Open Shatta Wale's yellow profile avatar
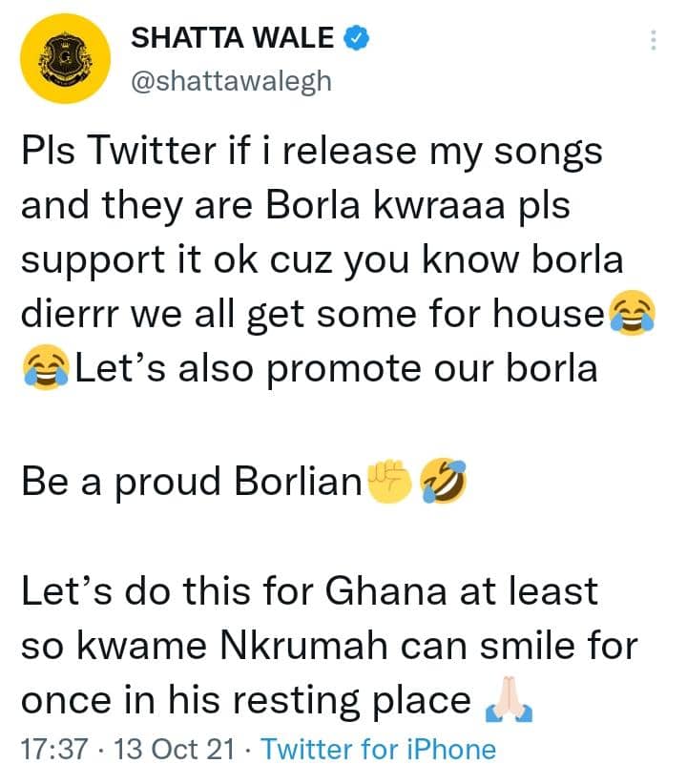This screenshot has height=784, width=687. point(65,59)
